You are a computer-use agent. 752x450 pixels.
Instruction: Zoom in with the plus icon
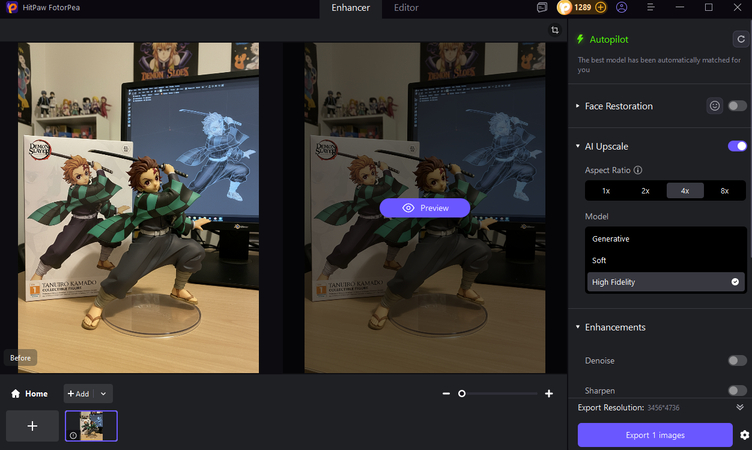coord(549,393)
